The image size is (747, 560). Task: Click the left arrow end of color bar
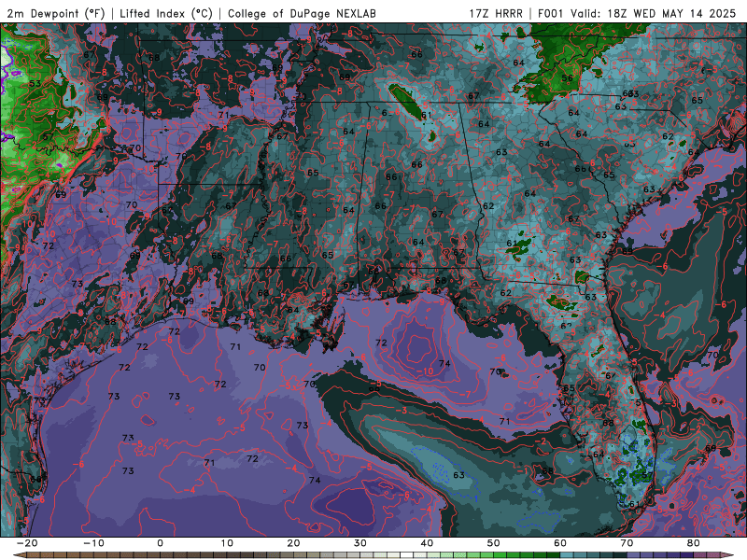point(19,555)
